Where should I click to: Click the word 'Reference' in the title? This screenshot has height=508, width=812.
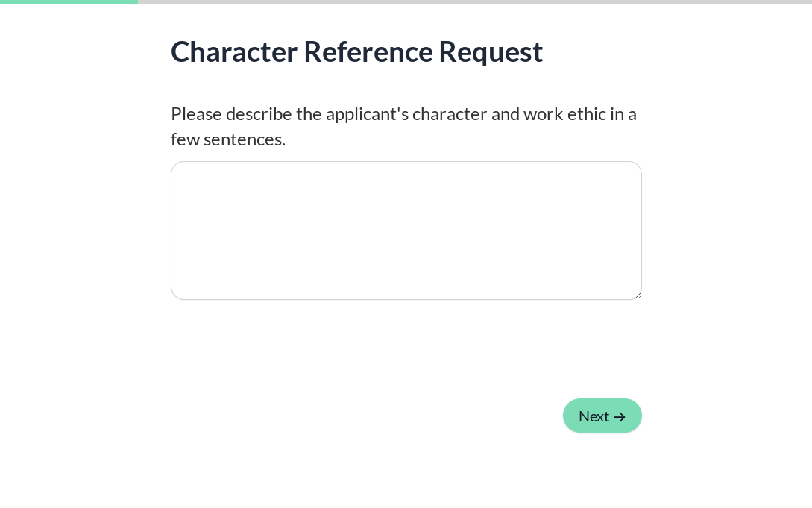(368, 51)
